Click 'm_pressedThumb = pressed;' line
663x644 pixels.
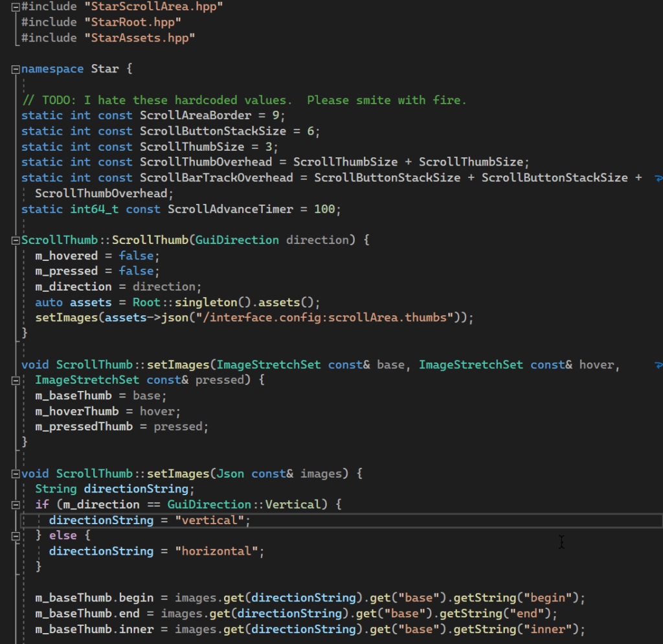coord(122,427)
